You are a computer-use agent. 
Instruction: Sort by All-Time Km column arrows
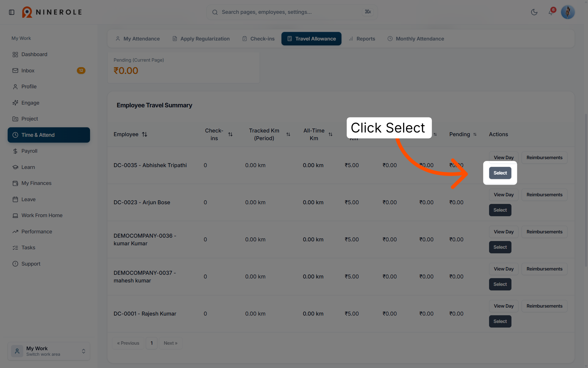(x=330, y=134)
